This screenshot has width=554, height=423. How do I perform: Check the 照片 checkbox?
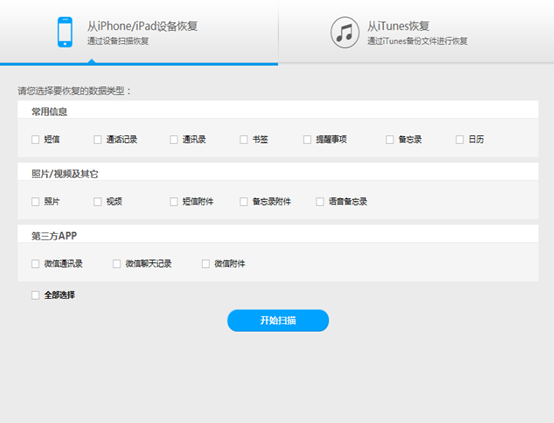pos(35,202)
